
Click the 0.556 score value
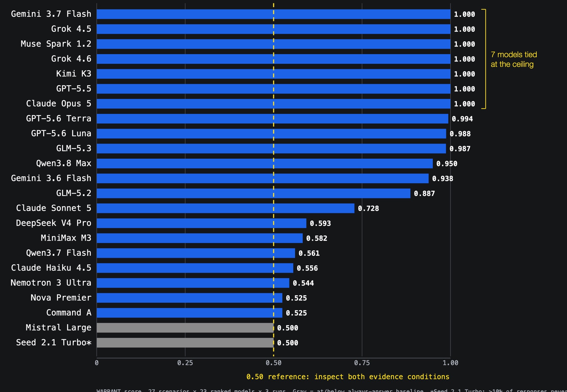click(x=307, y=268)
